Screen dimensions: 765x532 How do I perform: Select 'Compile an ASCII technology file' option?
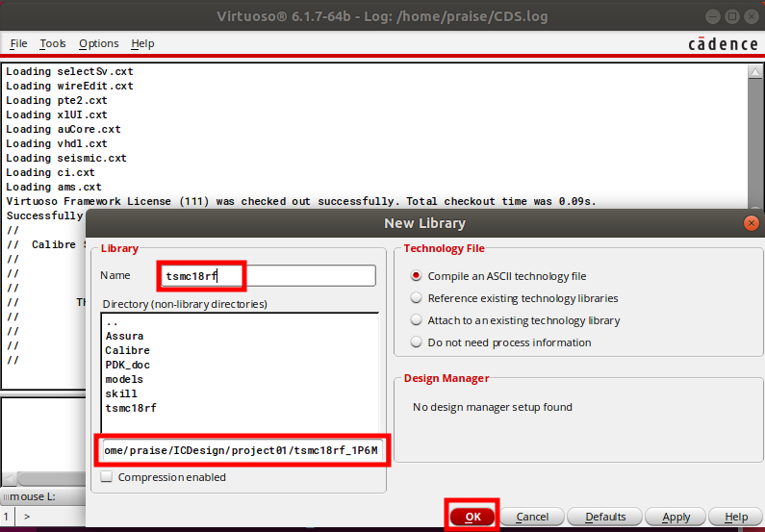coord(498,276)
